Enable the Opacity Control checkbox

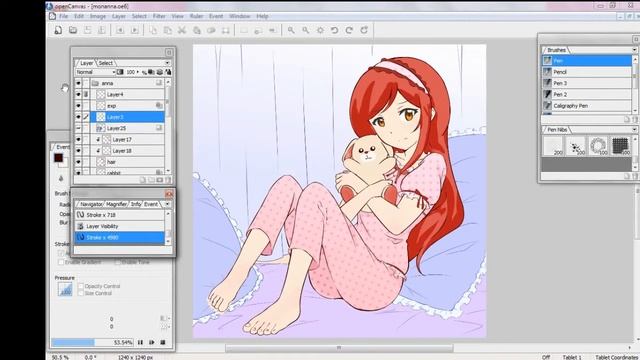(x=81, y=286)
